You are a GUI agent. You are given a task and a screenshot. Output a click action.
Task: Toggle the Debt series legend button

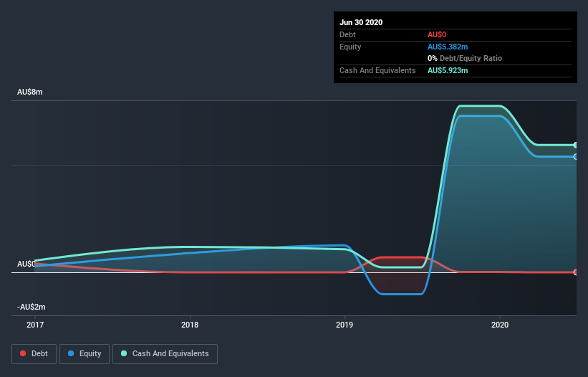pyautogui.click(x=34, y=354)
